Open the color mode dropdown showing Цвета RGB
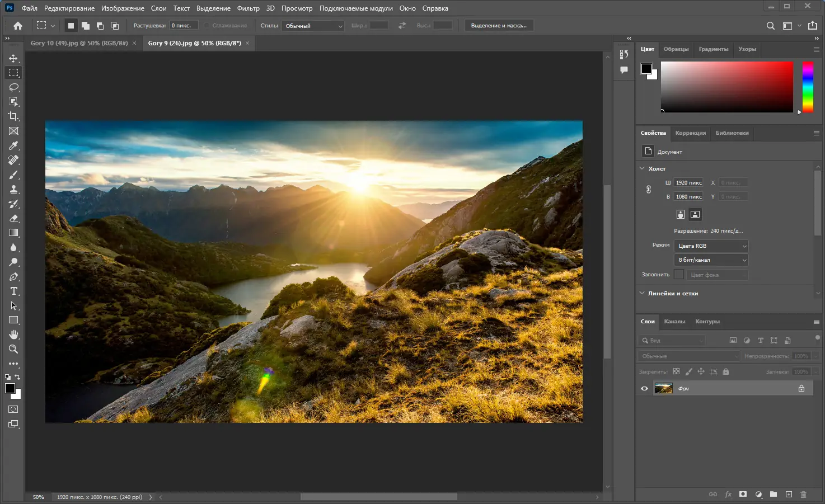 [x=710, y=246]
